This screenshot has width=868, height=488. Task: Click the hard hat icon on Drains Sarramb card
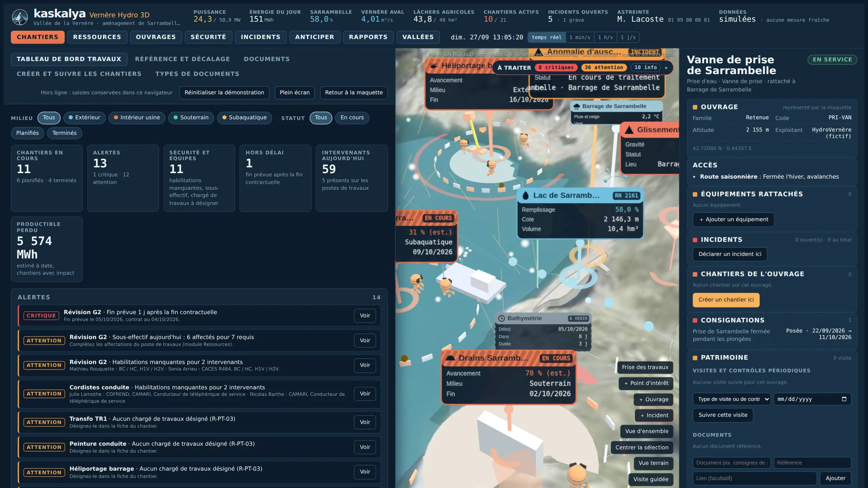point(450,358)
